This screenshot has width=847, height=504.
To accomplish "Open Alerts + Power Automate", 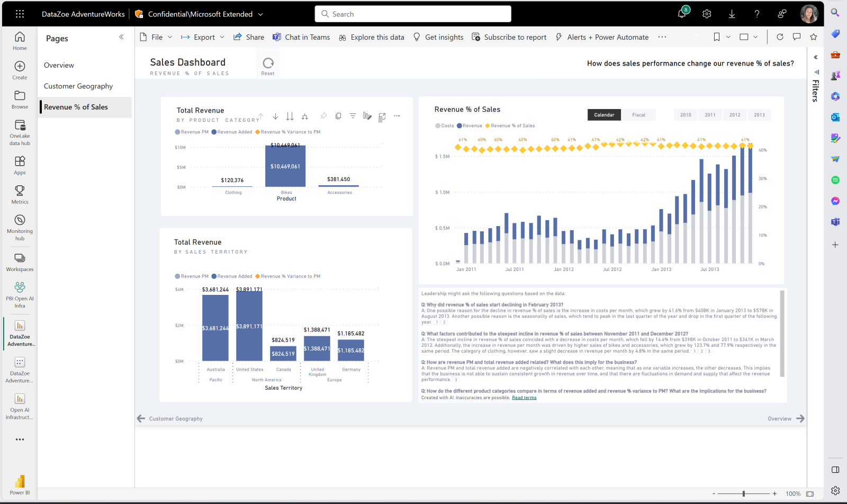I will click(x=602, y=37).
